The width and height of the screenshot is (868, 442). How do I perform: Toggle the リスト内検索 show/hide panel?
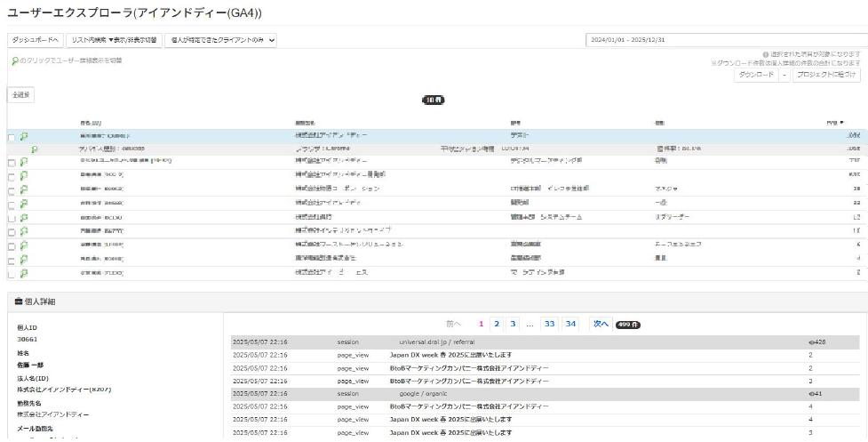pyautogui.click(x=114, y=40)
